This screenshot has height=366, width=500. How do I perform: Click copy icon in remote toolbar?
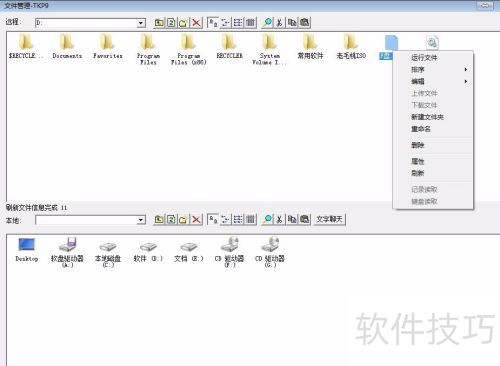click(x=292, y=23)
